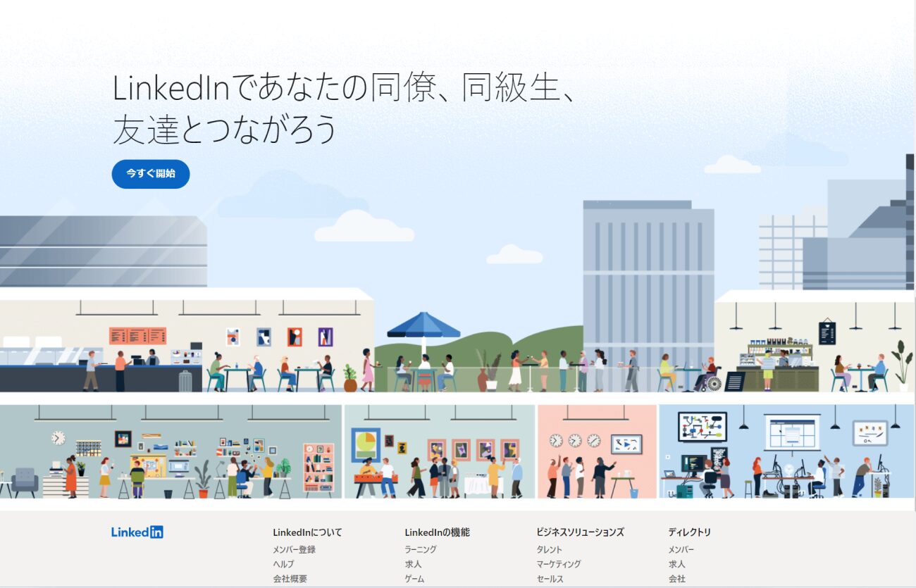Open the タレント link
916x588 pixels.
tap(550, 549)
